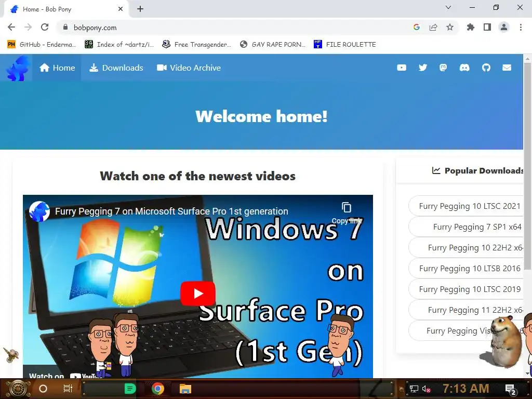532x399 pixels.
Task: Open the Downloads navigation item
Action: pos(116,68)
